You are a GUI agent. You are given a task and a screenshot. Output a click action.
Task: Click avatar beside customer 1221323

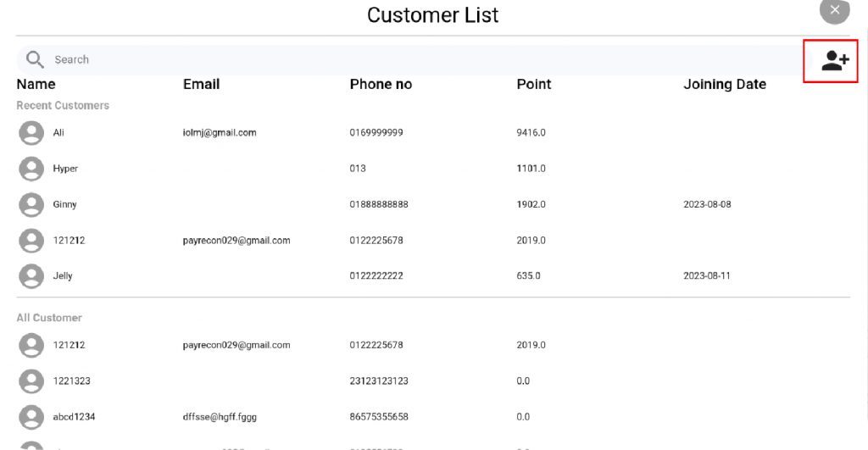click(x=31, y=381)
